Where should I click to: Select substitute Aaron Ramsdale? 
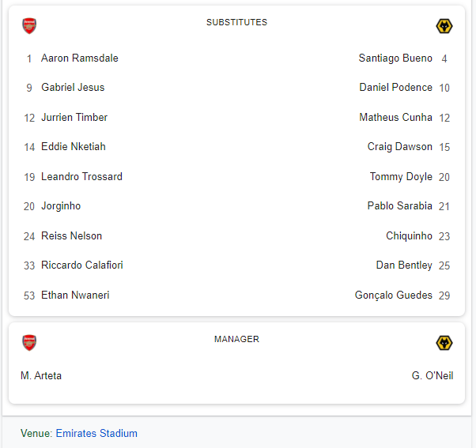[x=79, y=58]
